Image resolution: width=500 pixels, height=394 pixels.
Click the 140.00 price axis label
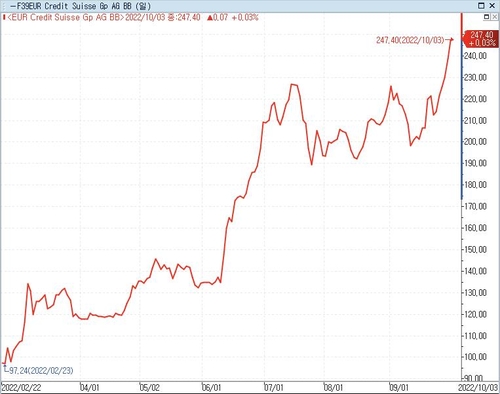coord(475,271)
